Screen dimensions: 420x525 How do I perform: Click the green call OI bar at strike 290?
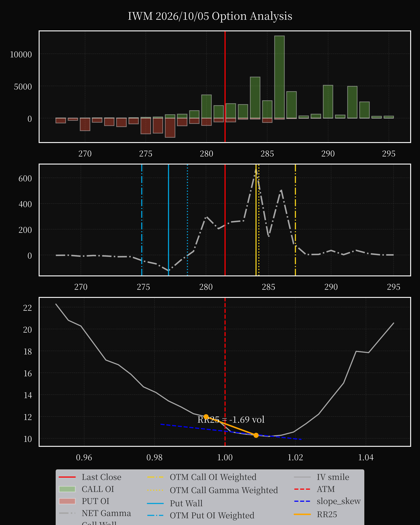pyautogui.click(x=328, y=102)
